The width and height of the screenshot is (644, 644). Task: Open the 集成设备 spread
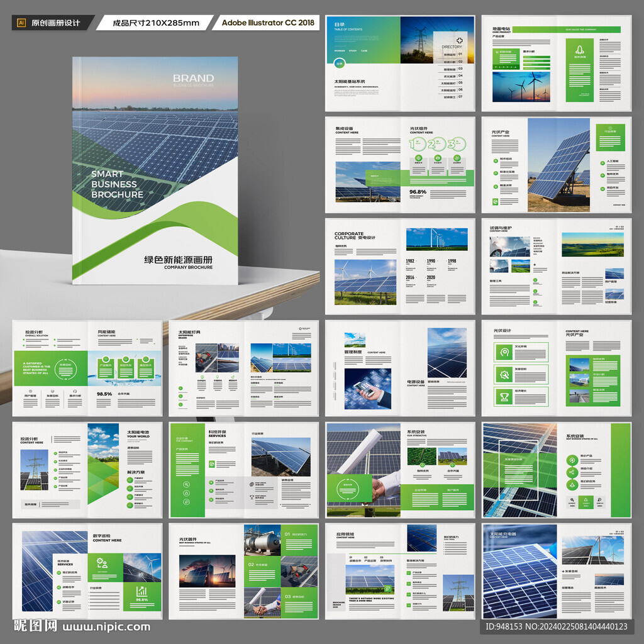coord(400,165)
